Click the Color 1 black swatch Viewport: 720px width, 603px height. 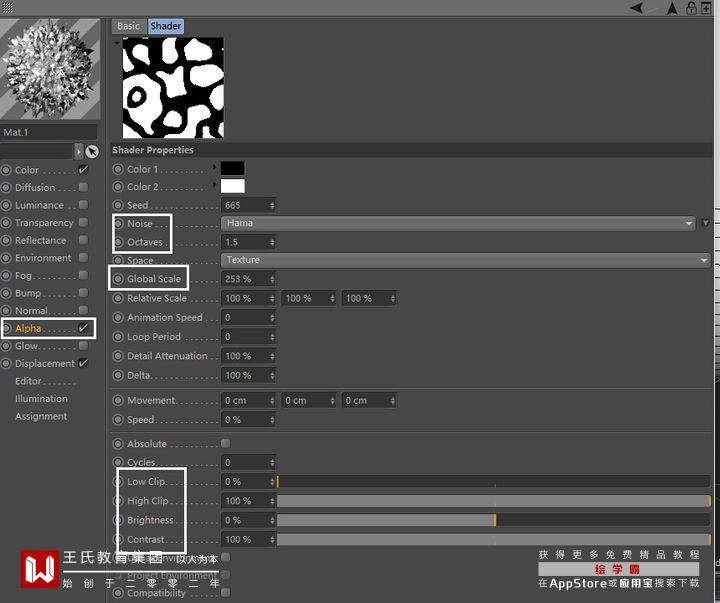(x=233, y=169)
